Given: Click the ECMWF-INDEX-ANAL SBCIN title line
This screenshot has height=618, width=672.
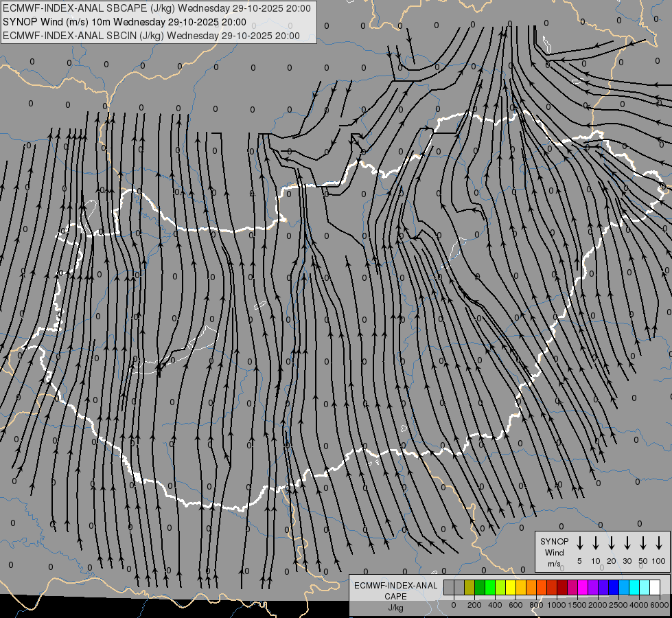Looking at the screenshot, I should pyautogui.click(x=151, y=36).
